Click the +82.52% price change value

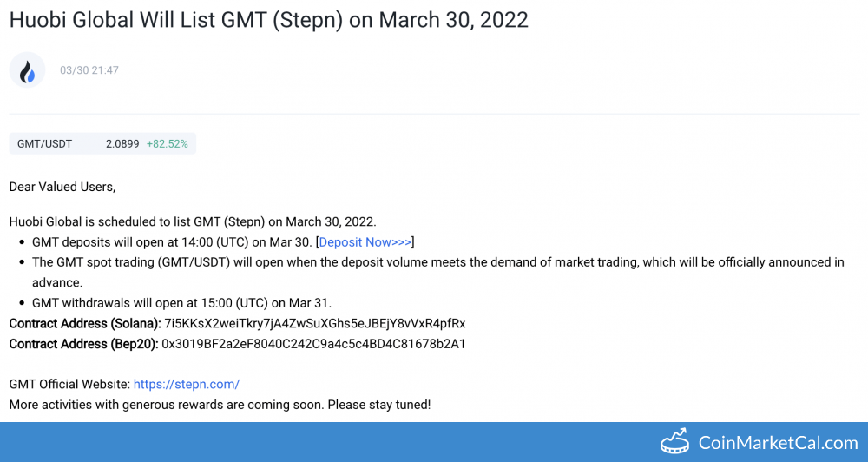168,144
